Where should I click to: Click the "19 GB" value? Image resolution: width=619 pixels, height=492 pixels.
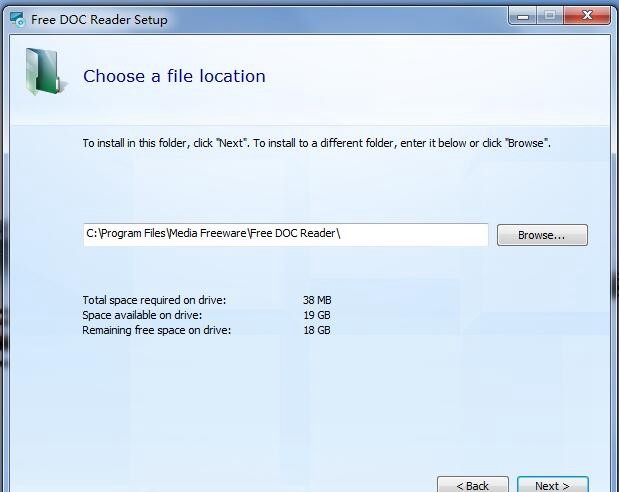tap(317, 315)
